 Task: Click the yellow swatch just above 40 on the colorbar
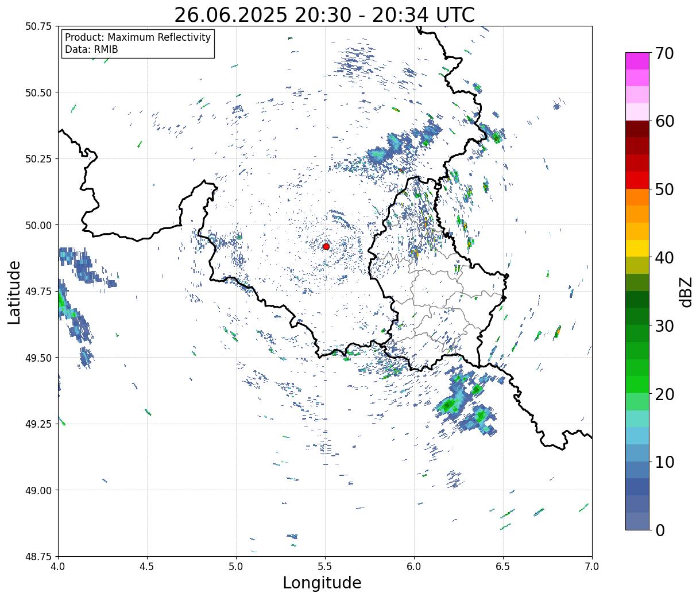click(637, 248)
